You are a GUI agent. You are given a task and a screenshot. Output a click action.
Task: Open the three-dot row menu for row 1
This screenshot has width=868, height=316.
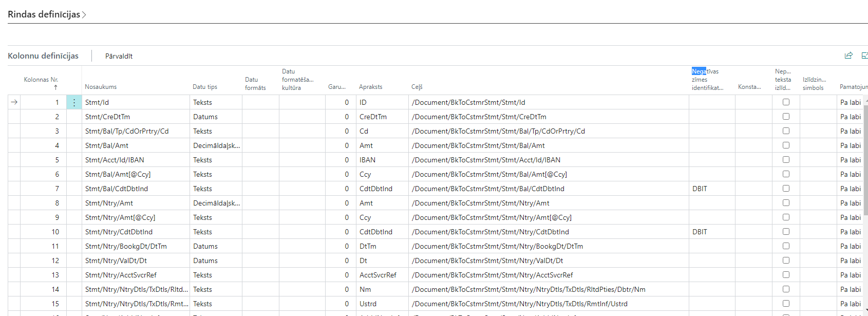click(74, 103)
